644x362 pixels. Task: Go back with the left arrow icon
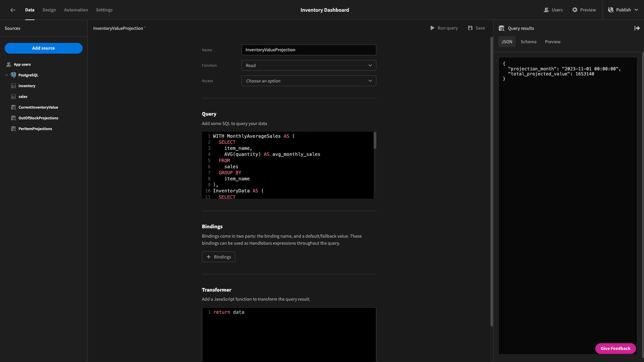pos(13,10)
